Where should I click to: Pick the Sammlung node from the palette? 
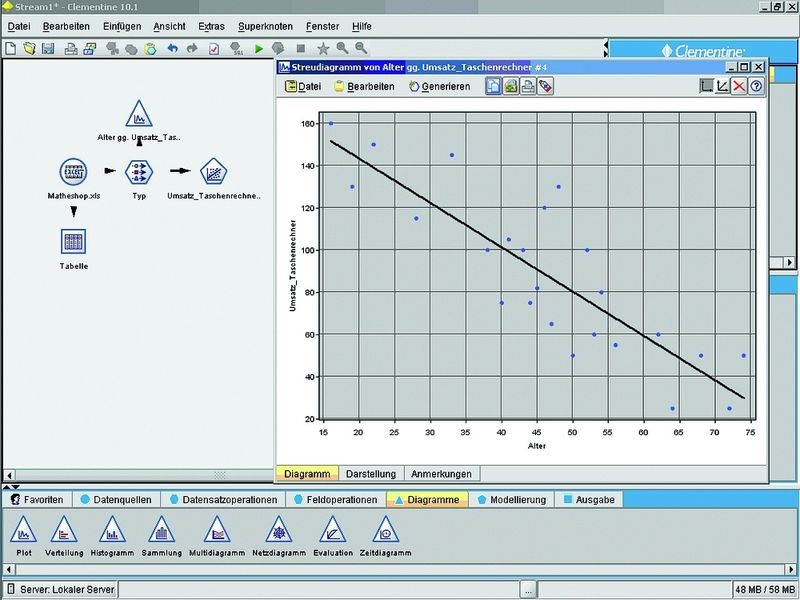coord(162,530)
